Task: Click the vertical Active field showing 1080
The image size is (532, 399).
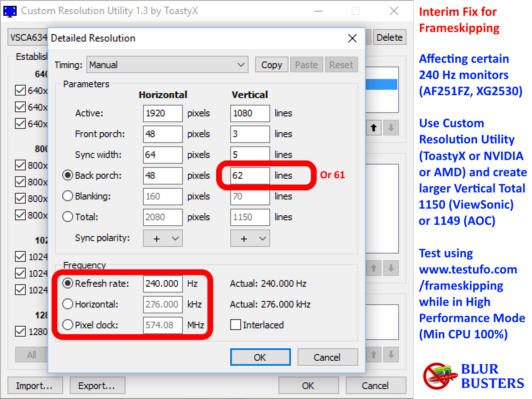Action: click(x=250, y=113)
